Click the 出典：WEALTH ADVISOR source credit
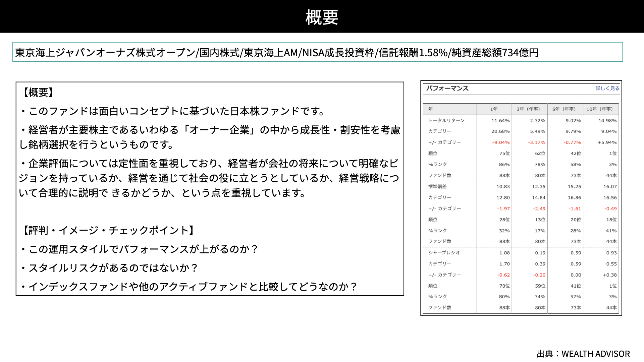 click(583, 354)
